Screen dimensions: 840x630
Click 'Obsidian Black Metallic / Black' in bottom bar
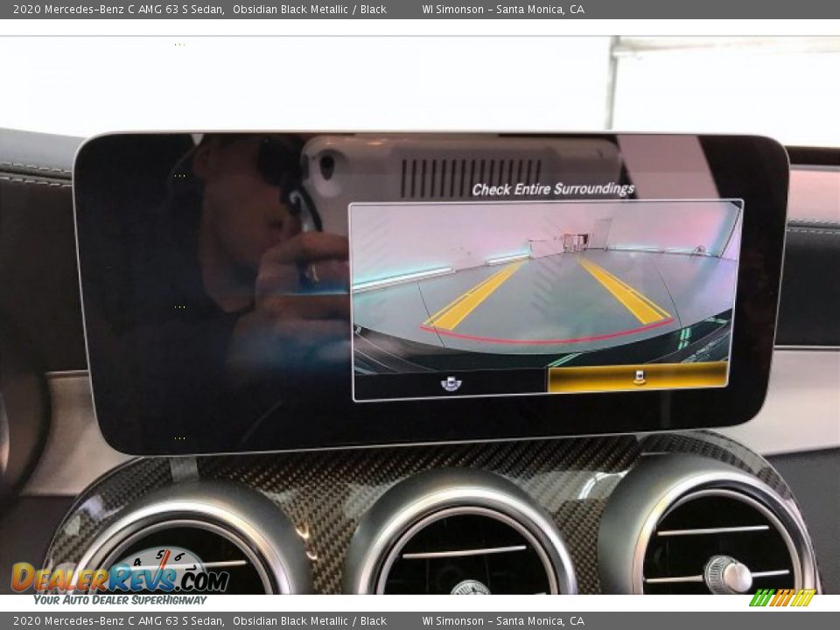pyautogui.click(x=309, y=620)
